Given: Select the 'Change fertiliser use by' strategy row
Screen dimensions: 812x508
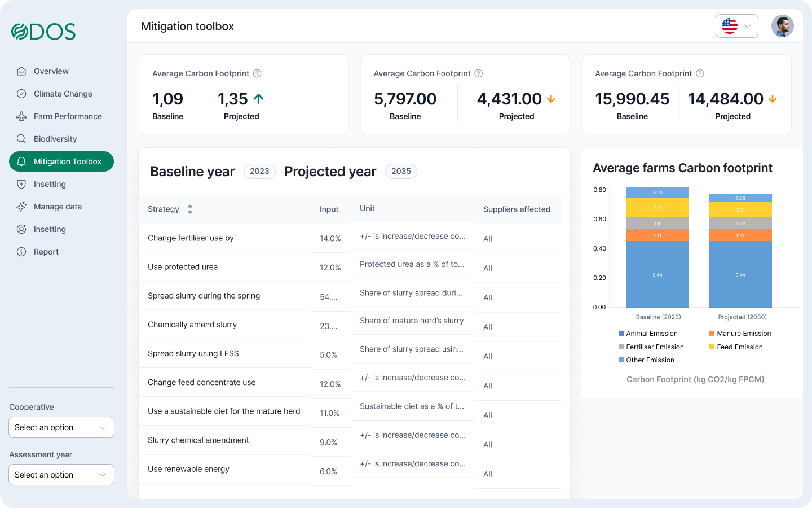Looking at the screenshot, I should pos(224,238).
